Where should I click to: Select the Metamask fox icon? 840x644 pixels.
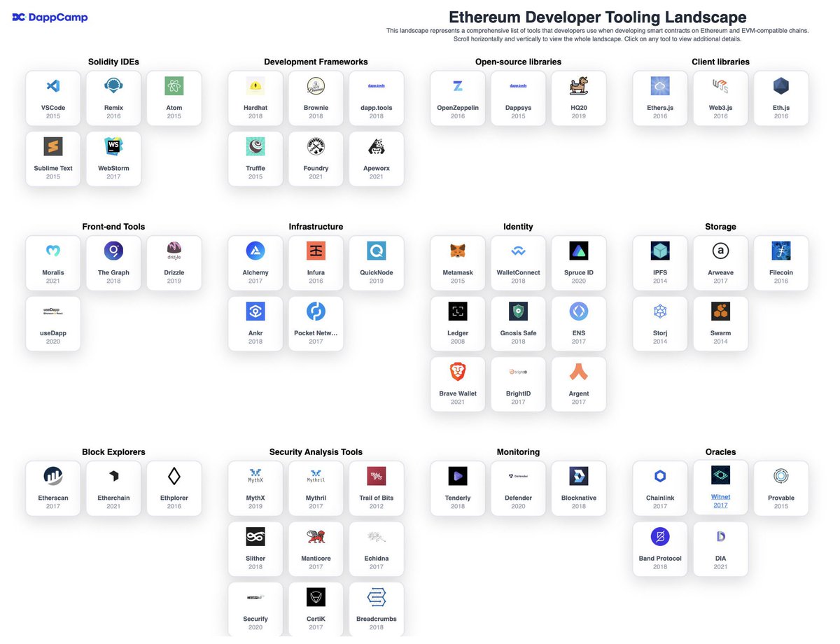pyautogui.click(x=458, y=251)
